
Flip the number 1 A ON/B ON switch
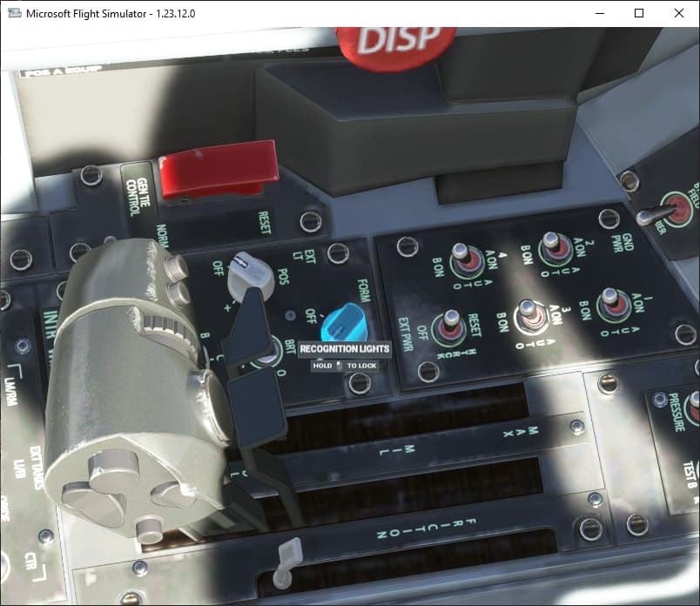tap(614, 304)
